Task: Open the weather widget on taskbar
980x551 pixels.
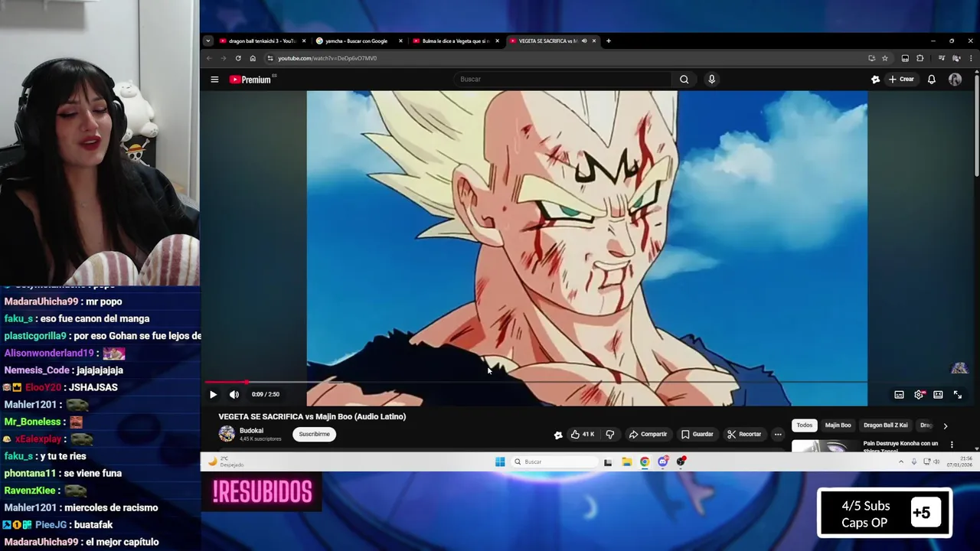Action: pyautogui.click(x=227, y=461)
